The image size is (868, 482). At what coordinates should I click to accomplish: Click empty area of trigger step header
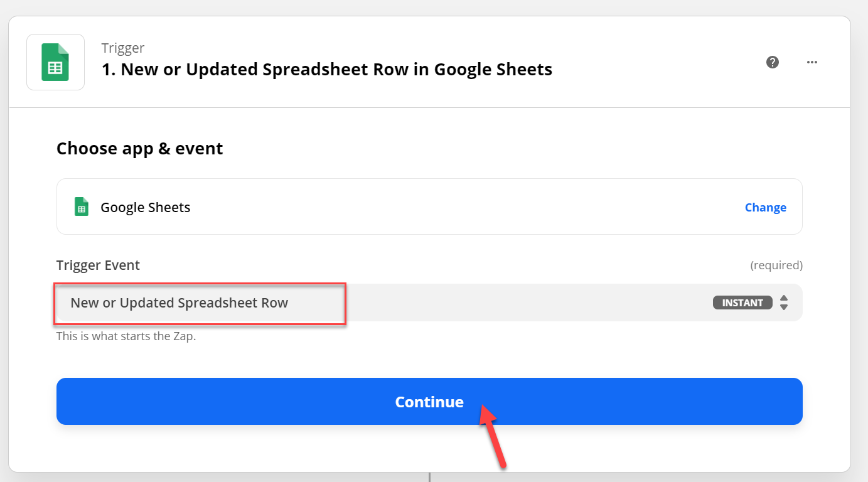click(659, 63)
